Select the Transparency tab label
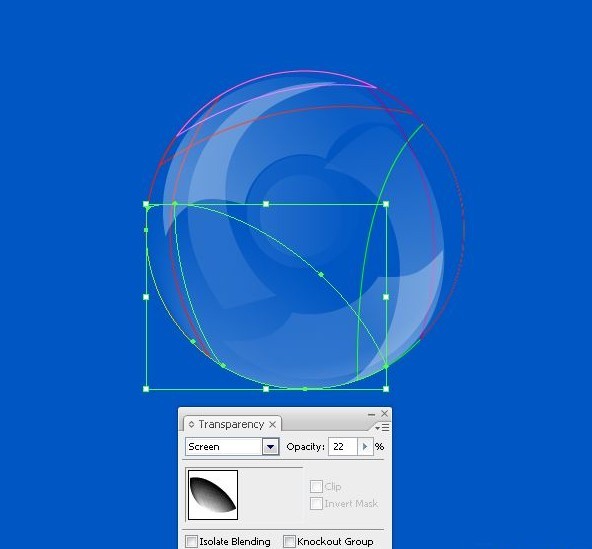 (231, 424)
